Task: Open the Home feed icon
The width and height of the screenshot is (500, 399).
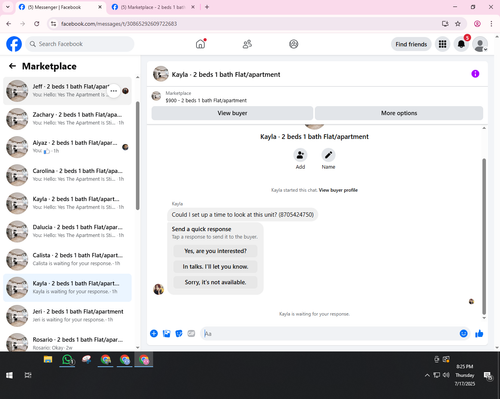Action: (x=200, y=44)
